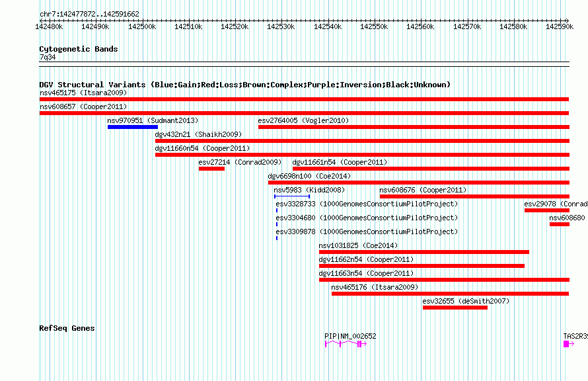This screenshot has width=588, height=381.
Task: Click the nsv970951 (Sudmant2013) label
Action: click(x=153, y=120)
